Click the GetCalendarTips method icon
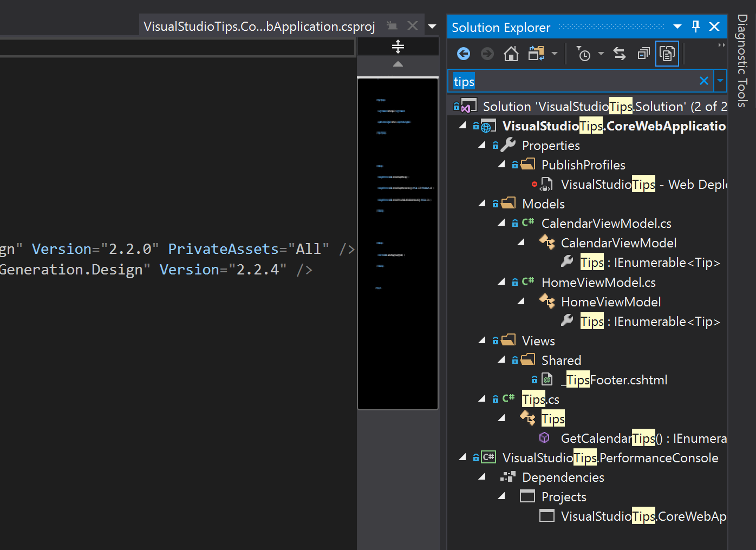 [544, 437]
